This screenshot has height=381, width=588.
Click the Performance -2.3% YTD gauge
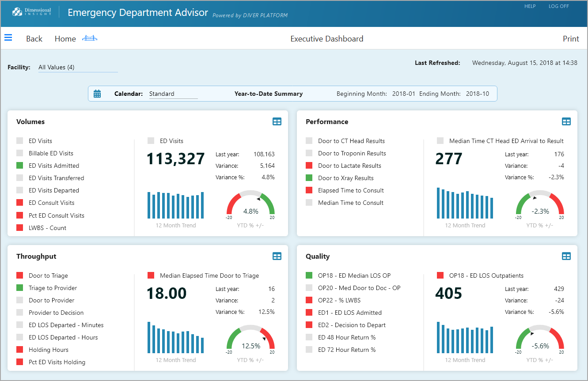(x=540, y=204)
